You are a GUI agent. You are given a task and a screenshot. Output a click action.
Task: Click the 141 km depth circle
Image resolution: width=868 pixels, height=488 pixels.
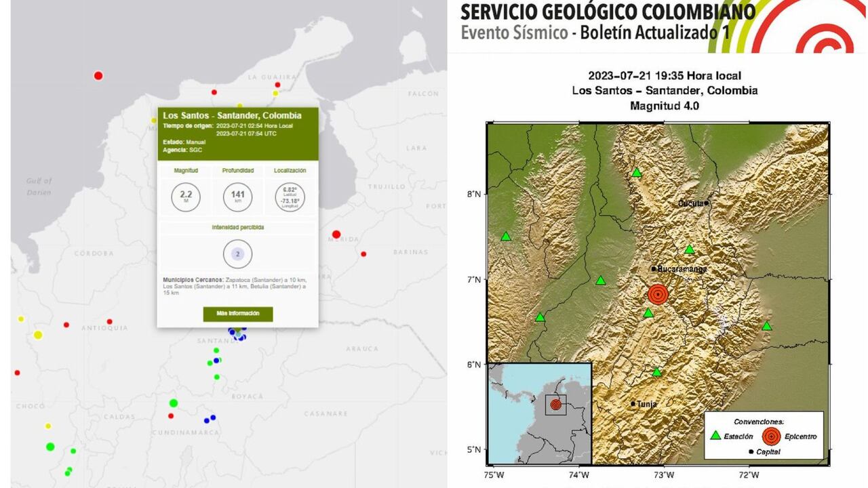tap(237, 197)
